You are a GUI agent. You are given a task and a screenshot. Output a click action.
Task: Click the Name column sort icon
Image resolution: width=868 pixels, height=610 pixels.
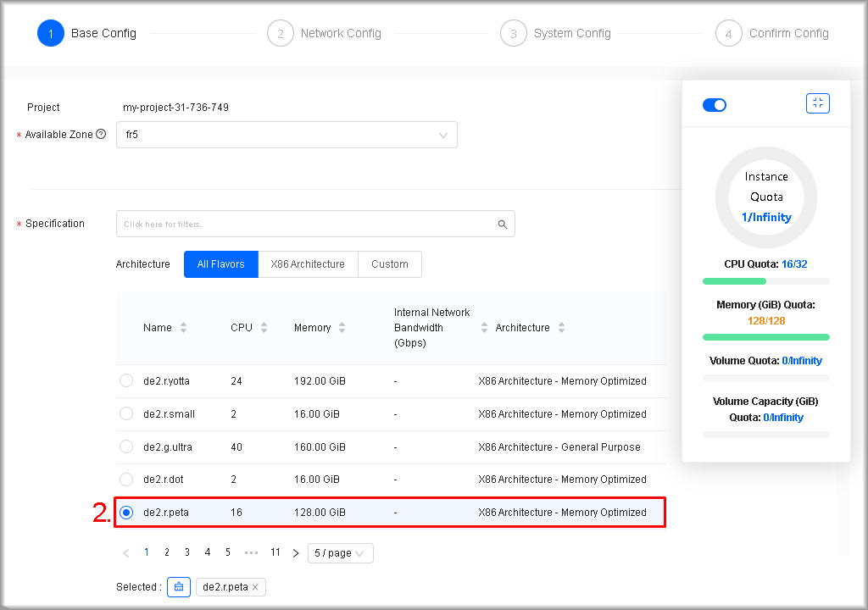pyautogui.click(x=183, y=328)
